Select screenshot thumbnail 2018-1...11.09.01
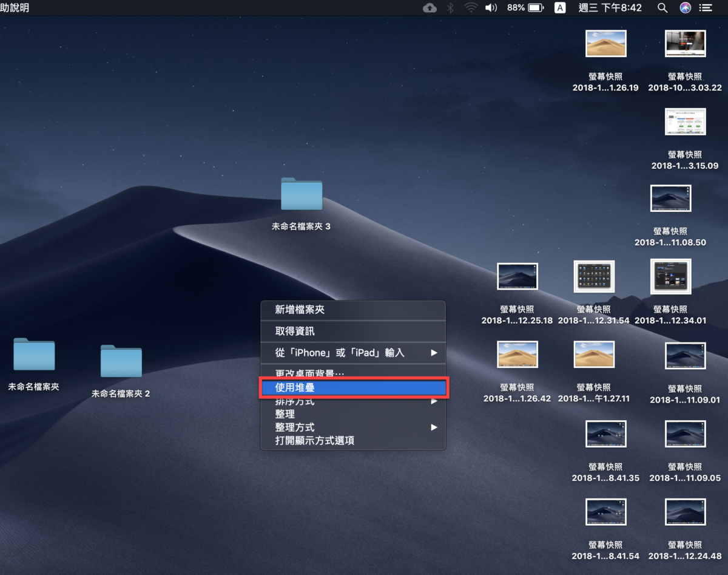This screenshot has height=575, width=728. click(x=686, y=356)
